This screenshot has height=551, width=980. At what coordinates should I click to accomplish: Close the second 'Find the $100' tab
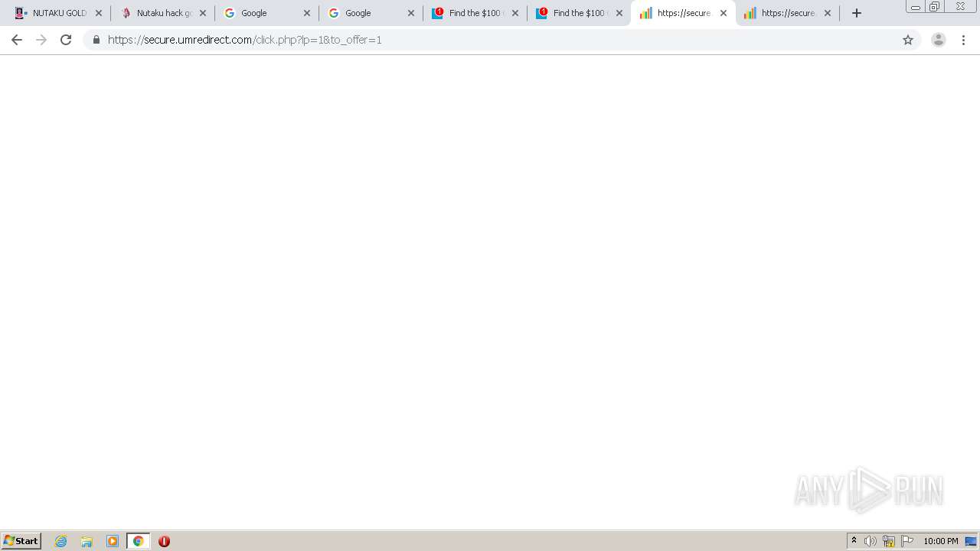pos(619,13)
